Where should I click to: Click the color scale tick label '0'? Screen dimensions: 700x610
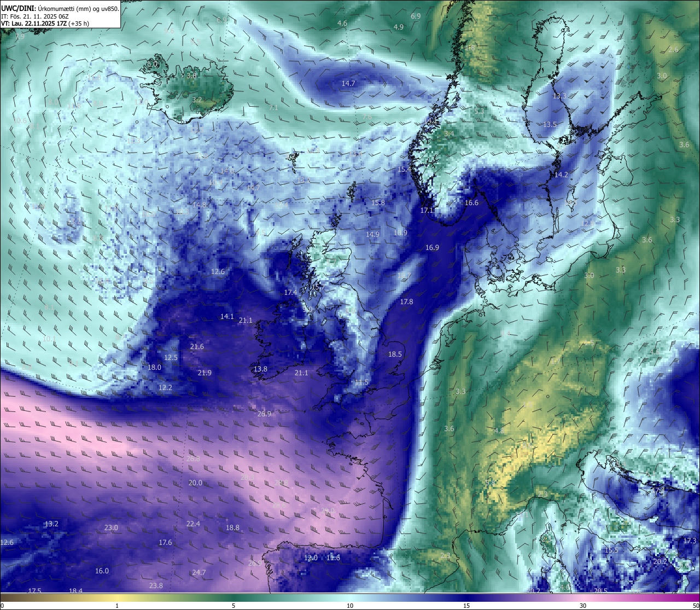pyautogui.click(x=2, y=606)
